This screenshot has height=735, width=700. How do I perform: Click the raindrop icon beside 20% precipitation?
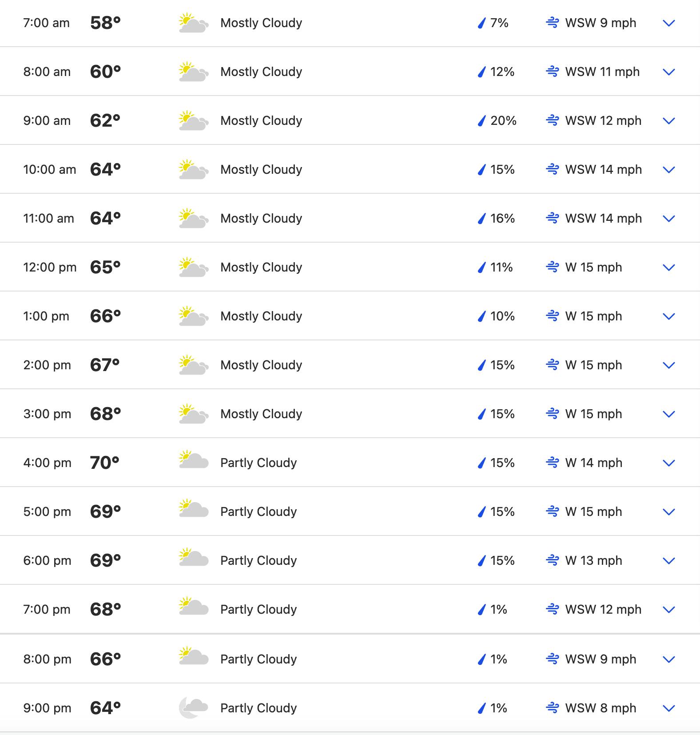481,121
